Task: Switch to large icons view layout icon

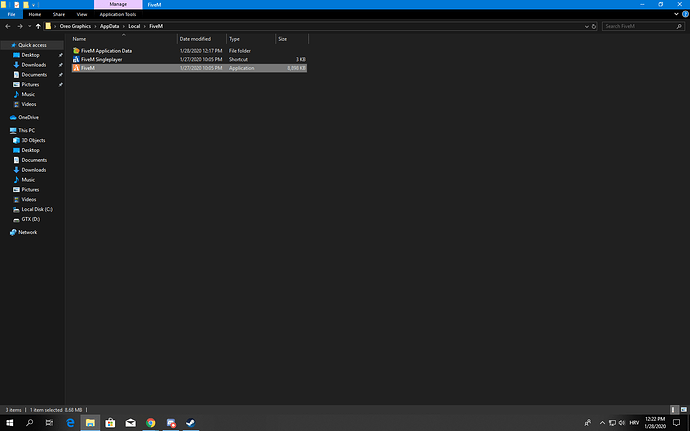Action: tap(684, 409)
